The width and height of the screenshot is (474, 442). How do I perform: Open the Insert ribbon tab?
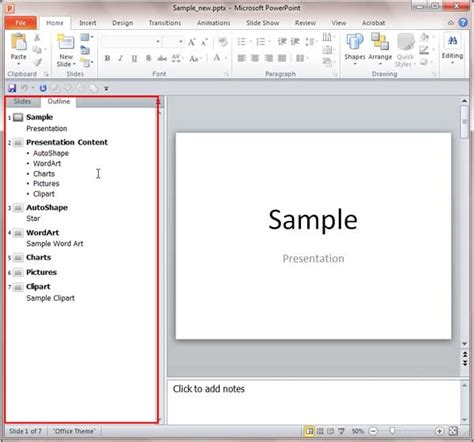coord(88,23)
